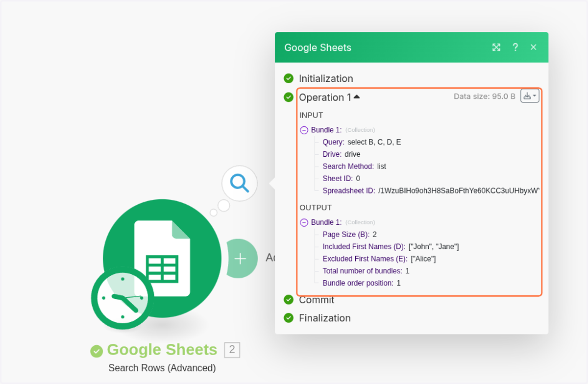This screenshot has width=588, height=384.
Task: Collapse the INPUT Bundle 1
Action: coord(304,130)
